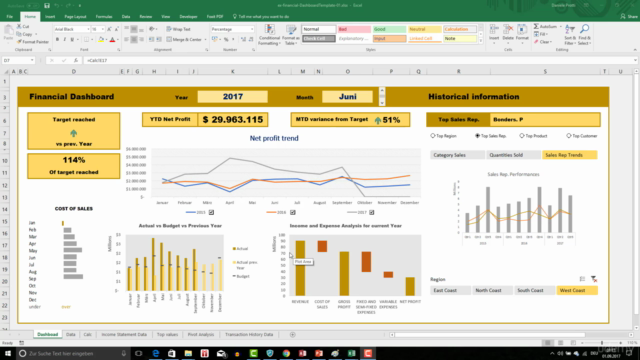
Task: Click the Format Painter brush icon
Action: point(19,42)
